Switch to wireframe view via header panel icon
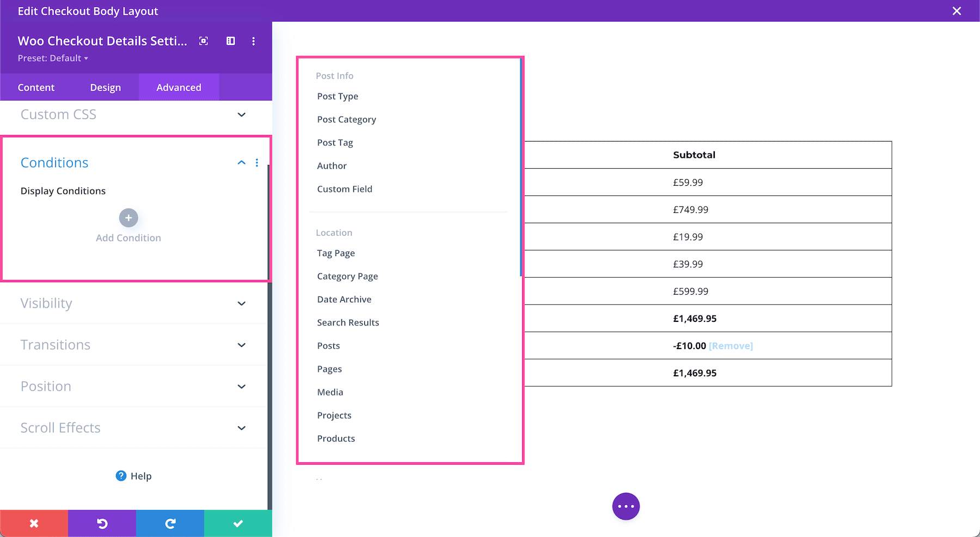Screen dimensions: 980x537 click(230, 41)
